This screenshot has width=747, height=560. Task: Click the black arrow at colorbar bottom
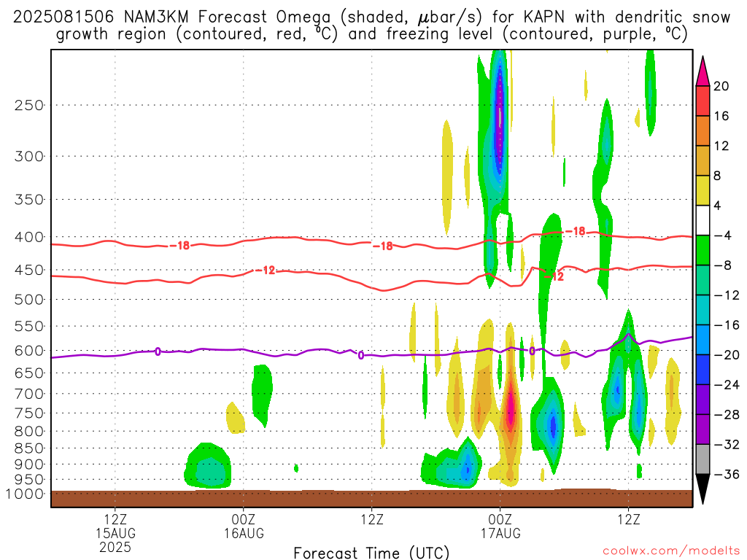click(x=703, y=489)
